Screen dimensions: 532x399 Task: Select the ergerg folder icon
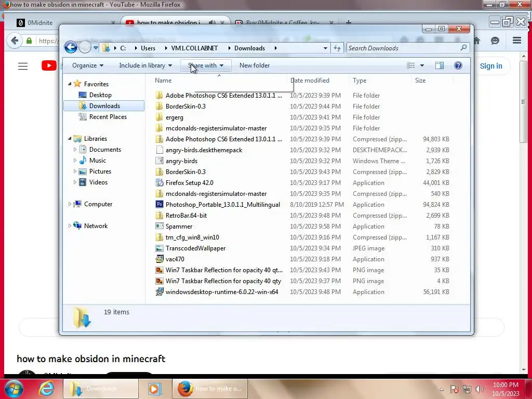(x=159, y=117)
